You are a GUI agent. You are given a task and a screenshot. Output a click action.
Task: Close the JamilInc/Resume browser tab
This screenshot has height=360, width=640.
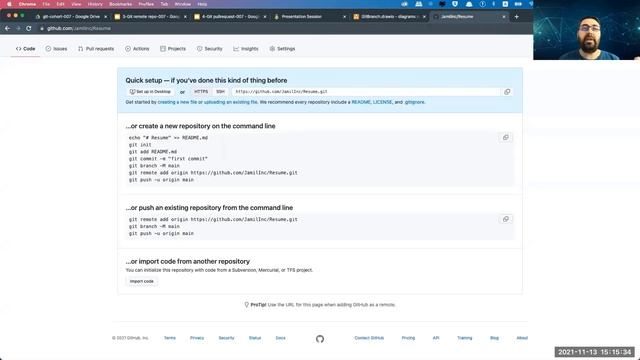click(x=504, y=17)
